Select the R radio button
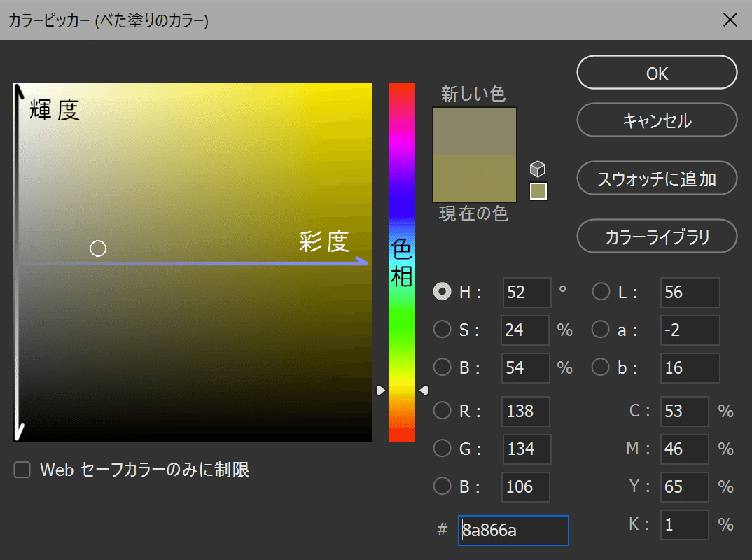 (442, 412)
